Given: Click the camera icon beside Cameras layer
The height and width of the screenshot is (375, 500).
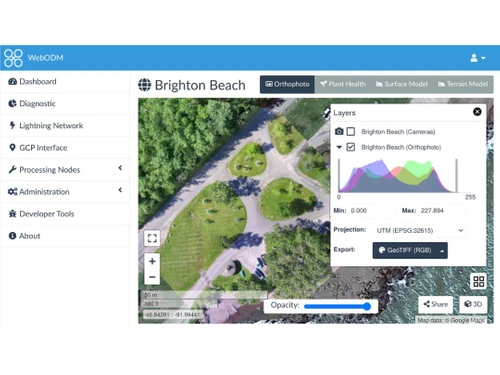Looking at the screenshot, I should click(339, 131).
